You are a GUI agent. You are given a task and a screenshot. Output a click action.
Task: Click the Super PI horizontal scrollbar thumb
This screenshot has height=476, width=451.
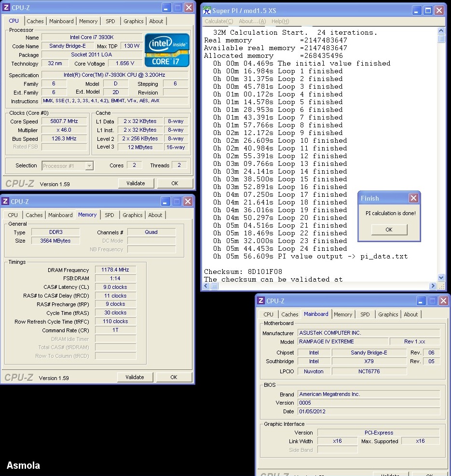pyautogui.click(x=215, y=286)
